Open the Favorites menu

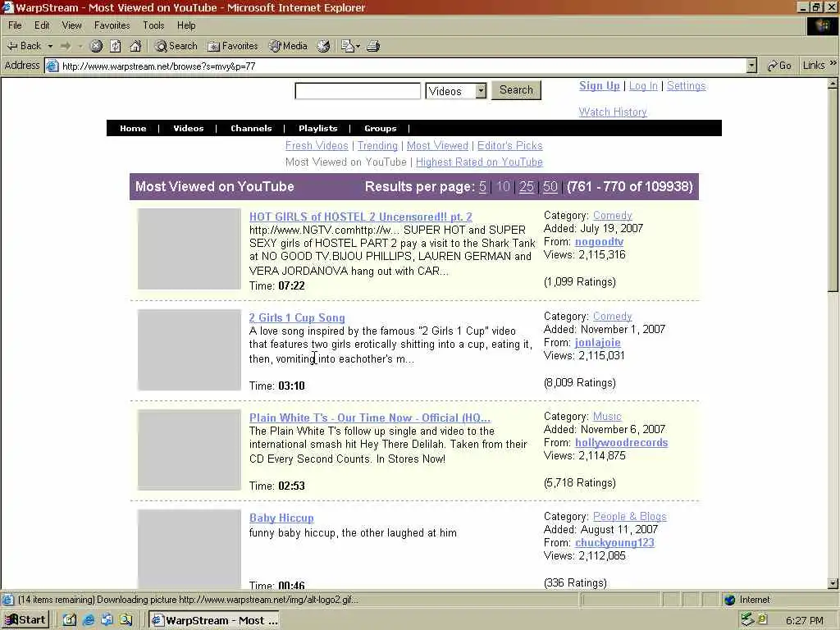point(112,25)
